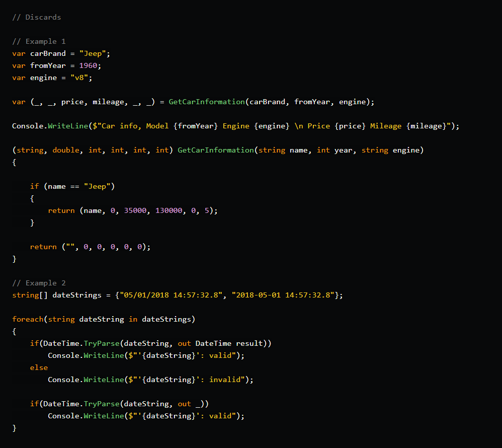Click the carBrand variable declaration name

coord(48,53)
